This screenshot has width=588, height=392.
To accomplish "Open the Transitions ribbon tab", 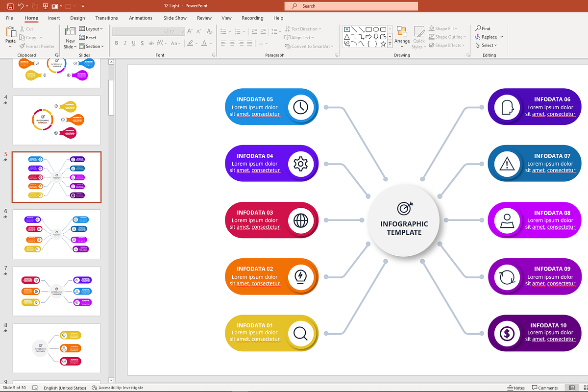I will (106, 18).
